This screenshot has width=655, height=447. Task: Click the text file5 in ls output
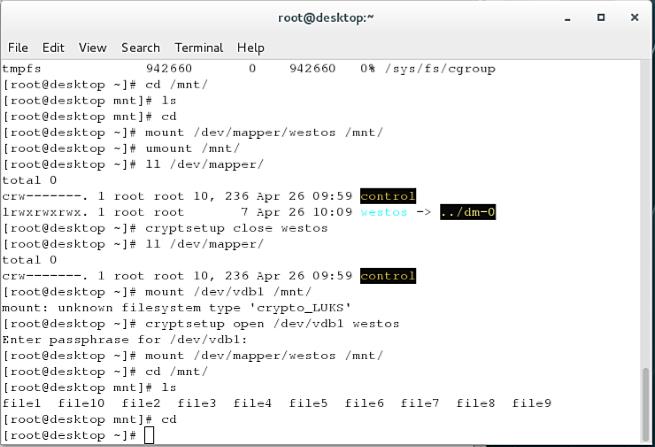click(308, 403)
